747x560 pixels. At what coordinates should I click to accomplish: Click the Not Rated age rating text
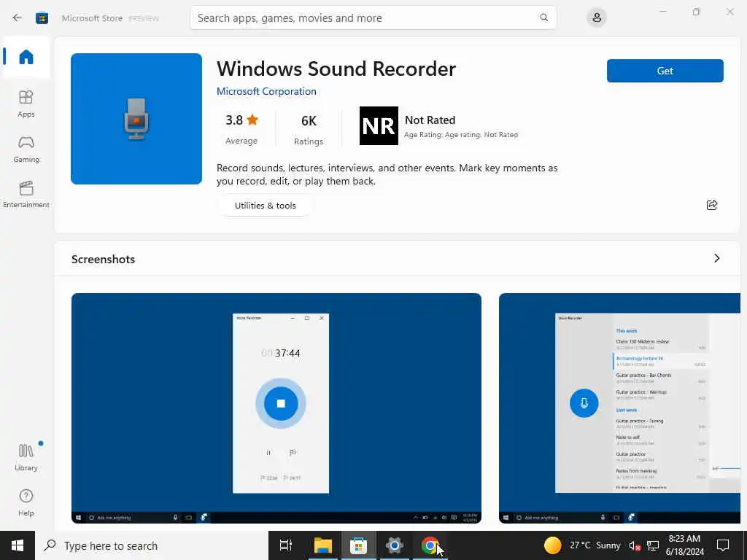point(430,120)
